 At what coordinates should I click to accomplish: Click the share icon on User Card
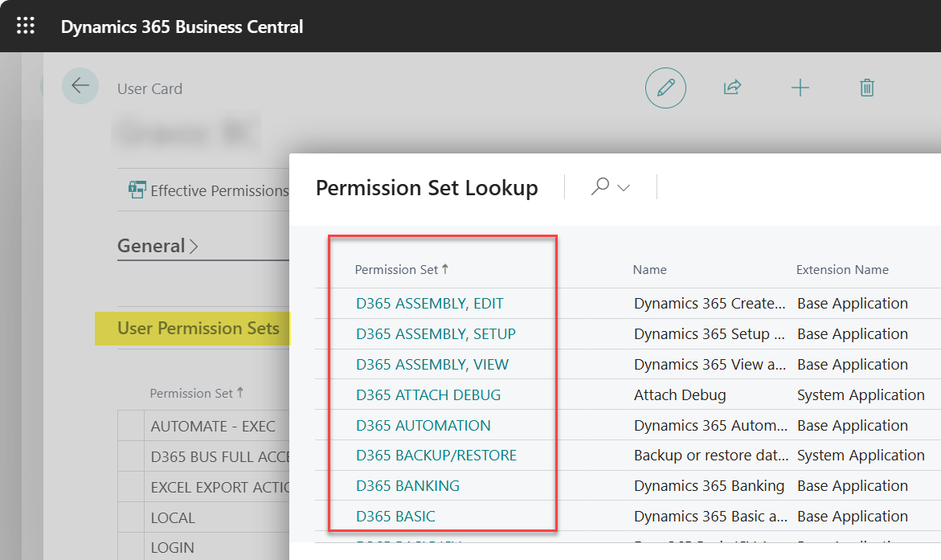(x=732, y=88)
